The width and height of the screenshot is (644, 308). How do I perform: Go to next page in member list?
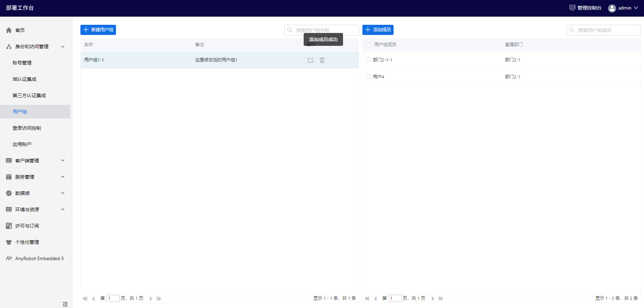pyautogui.click(x=433, y=298)
